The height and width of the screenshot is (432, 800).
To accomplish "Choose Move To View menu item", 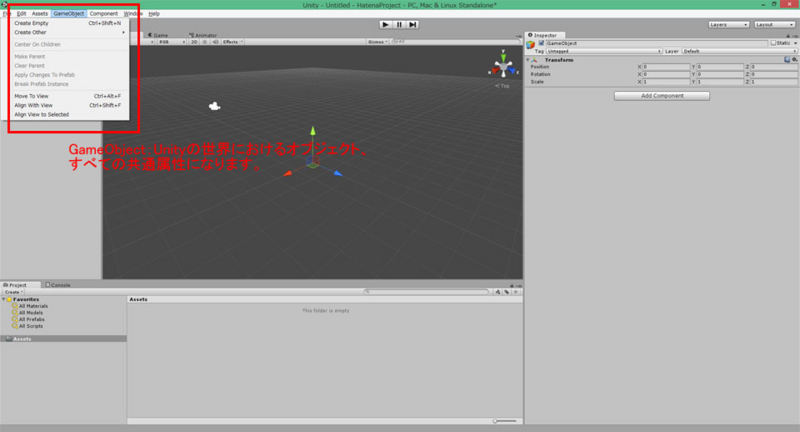I will (x=67, y=96).
